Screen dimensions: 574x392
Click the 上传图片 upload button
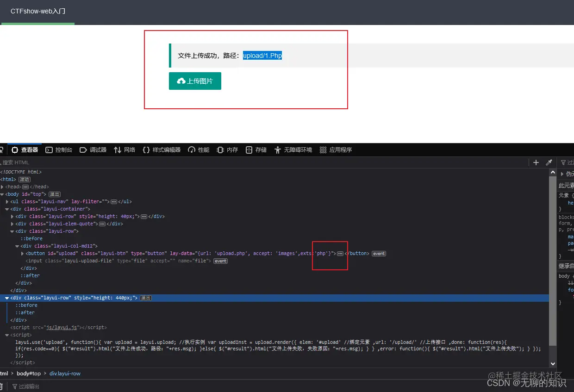(x=195, y=81)
